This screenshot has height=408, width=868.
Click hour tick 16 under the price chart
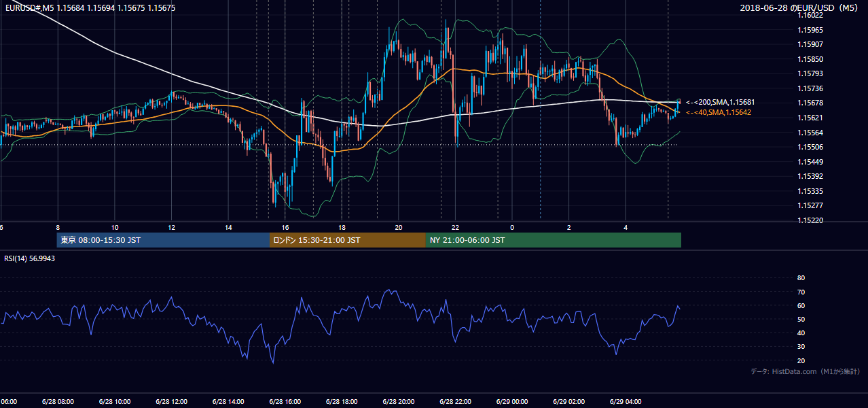coord(285,227)
